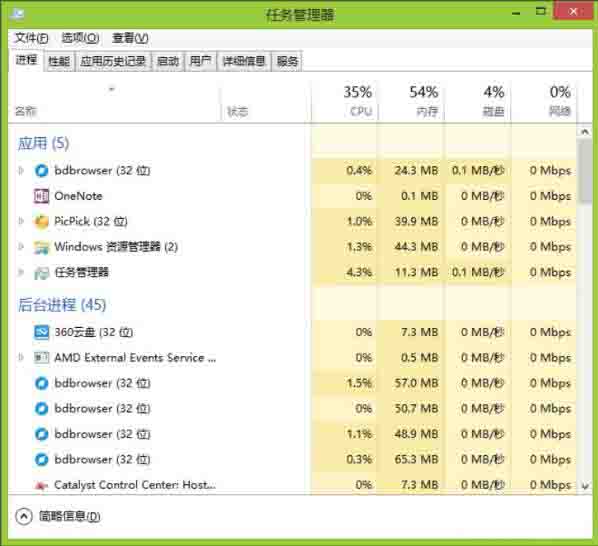The height and width of the screenshot is (546, 598).
Task: Open the 选项(O) menu
Action: [80, 38]
